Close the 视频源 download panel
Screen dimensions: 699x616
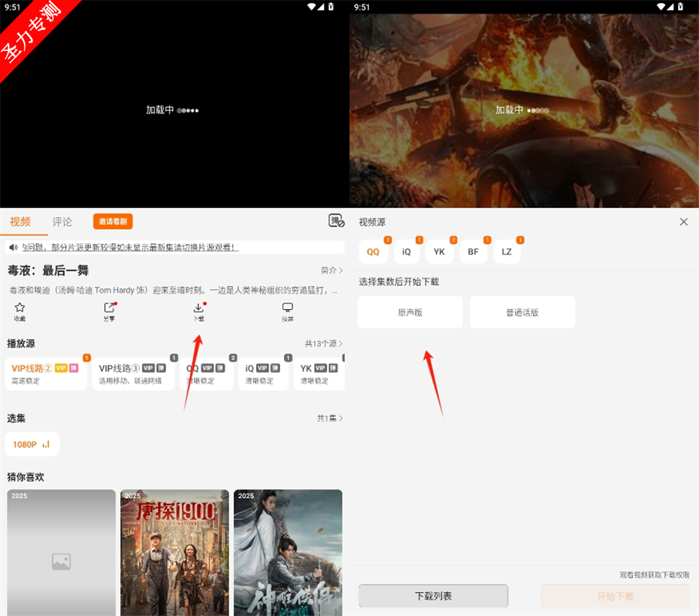coord(684,222)
